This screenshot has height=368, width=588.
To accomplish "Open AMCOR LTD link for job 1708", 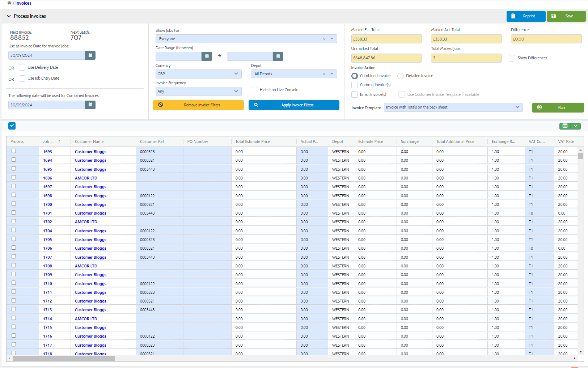I will point(86,266).
